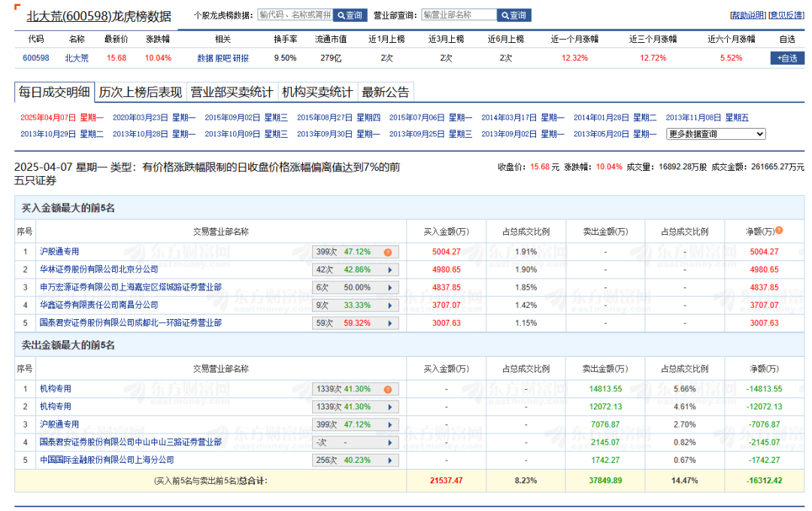The image size is (812, 511).
Task: Add the stock with the +自选 button
Action: click(787, 58)
